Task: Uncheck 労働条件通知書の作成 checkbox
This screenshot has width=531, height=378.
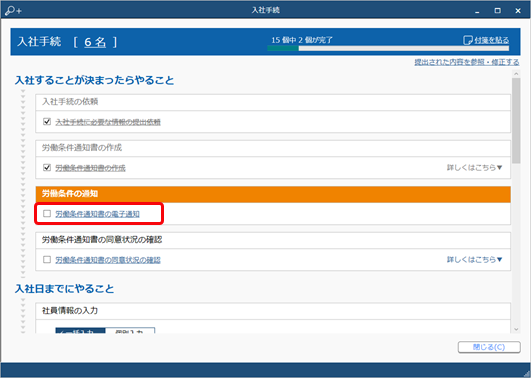Action: pos(47,168)
